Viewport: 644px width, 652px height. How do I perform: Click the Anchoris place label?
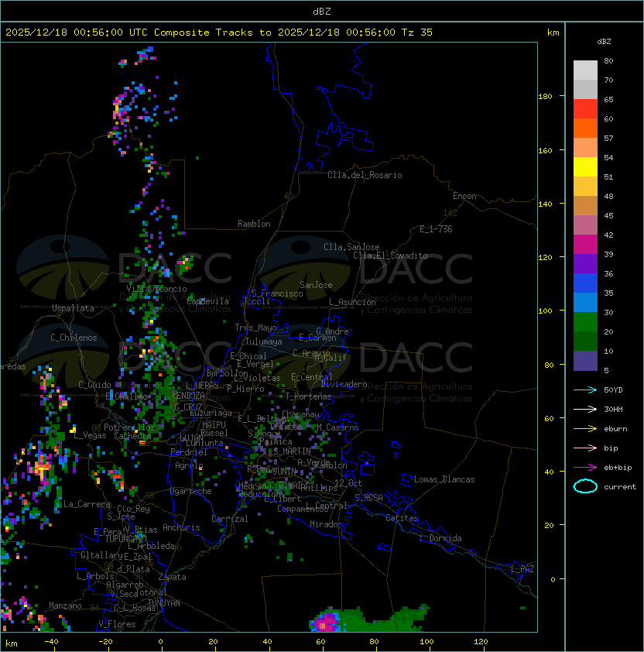click(x=181, y=527)
